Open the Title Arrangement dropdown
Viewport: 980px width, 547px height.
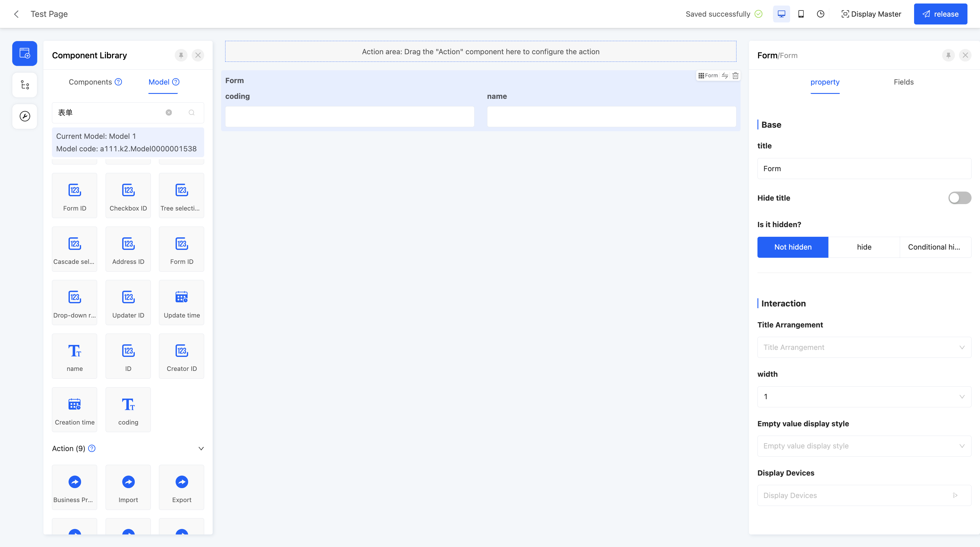864,347
